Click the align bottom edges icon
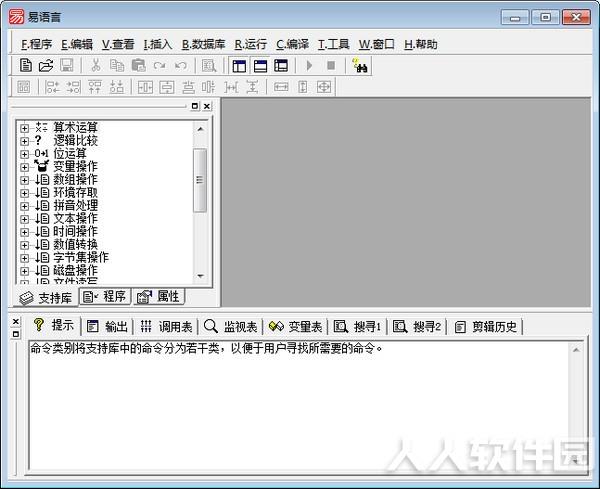This screenshot has width=600, height=489. click(x=116, y=87)
